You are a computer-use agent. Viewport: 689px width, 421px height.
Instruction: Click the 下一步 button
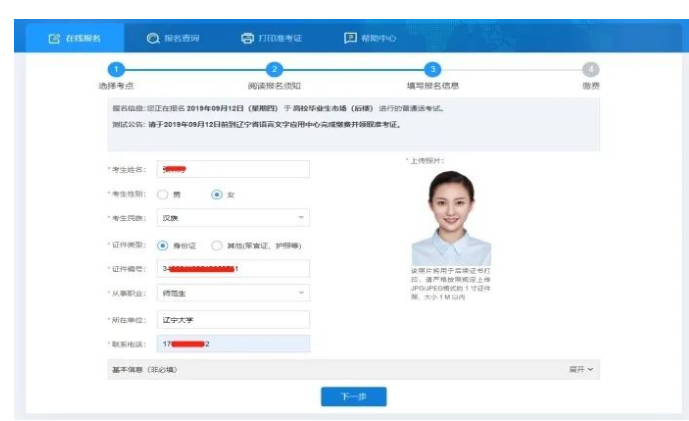pyautogui.click(x=353, y=397)
